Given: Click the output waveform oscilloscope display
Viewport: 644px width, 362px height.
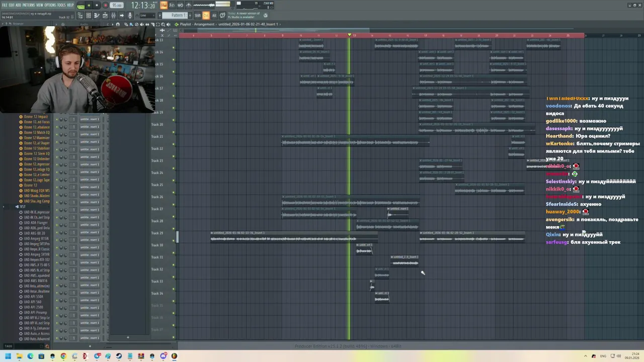Looking at the screenshot, I should click(x=204, y=5).
